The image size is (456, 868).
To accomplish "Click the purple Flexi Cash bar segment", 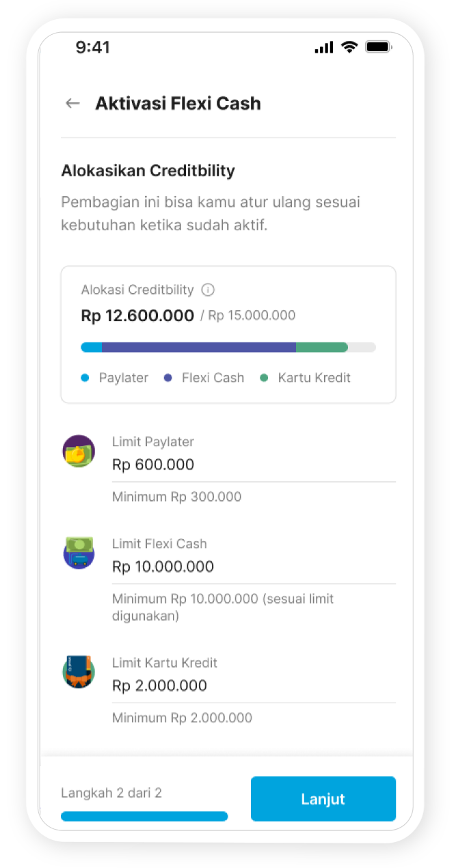I will coord(198,347).
